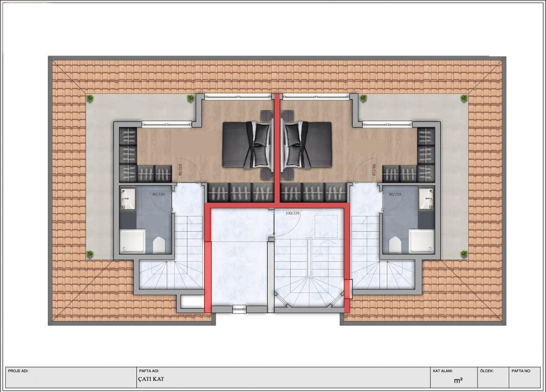
Task: Select the top-right potted plant on terrace
Action: [463, 99]
